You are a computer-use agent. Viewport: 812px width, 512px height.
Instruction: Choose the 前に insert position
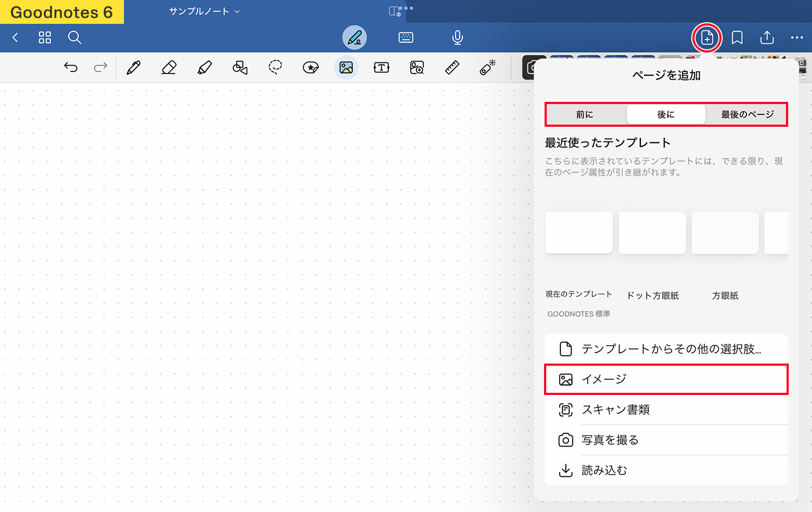[x=585, y=114]
